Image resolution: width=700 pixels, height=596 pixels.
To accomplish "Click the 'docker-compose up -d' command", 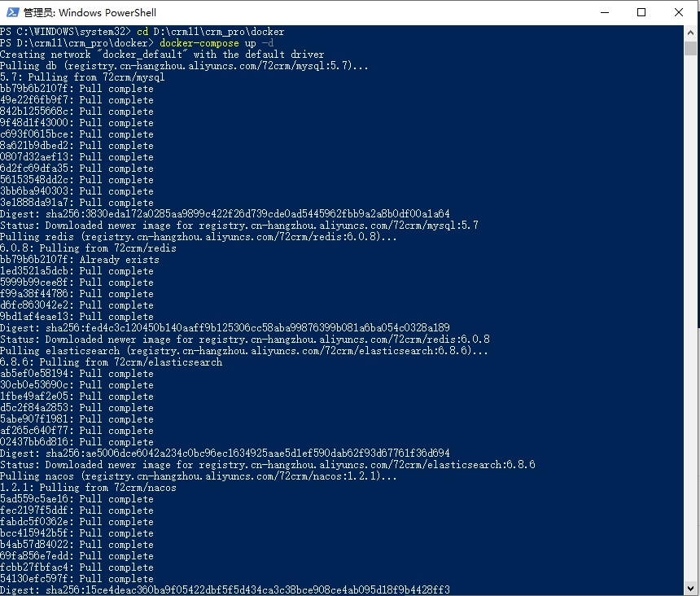I will click(x=217, y=43).
